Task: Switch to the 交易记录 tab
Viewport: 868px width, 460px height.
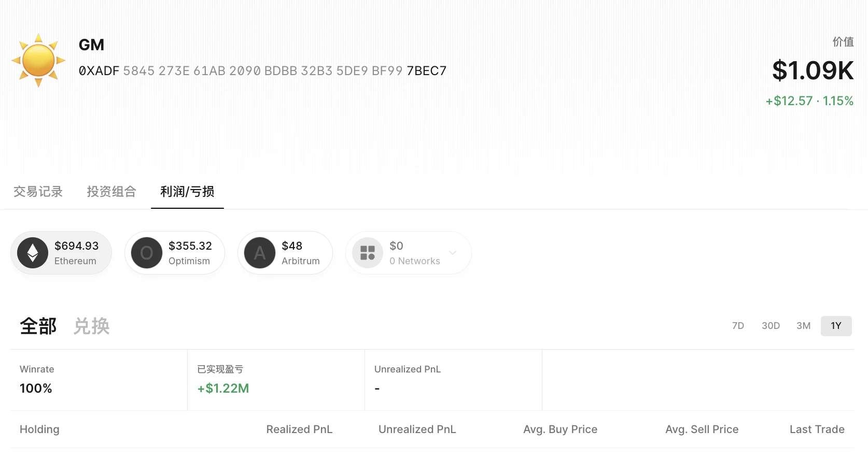Action: tap(38, 192)
